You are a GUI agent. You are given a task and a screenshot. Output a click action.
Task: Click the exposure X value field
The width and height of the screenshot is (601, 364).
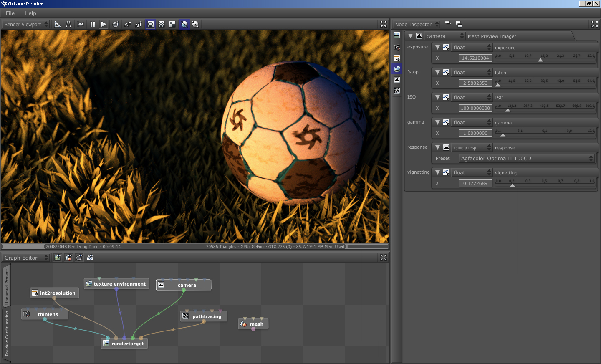pyautogui.click(x=475, y=58)
